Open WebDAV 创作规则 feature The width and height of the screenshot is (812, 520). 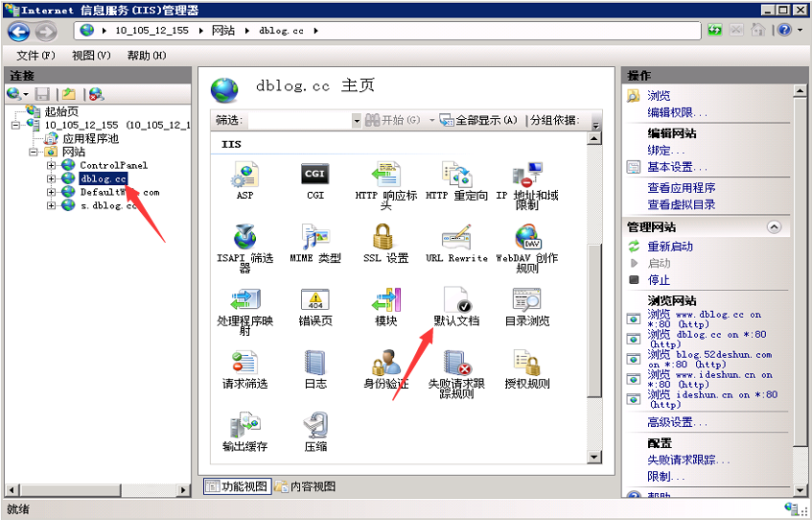(527, 248)
